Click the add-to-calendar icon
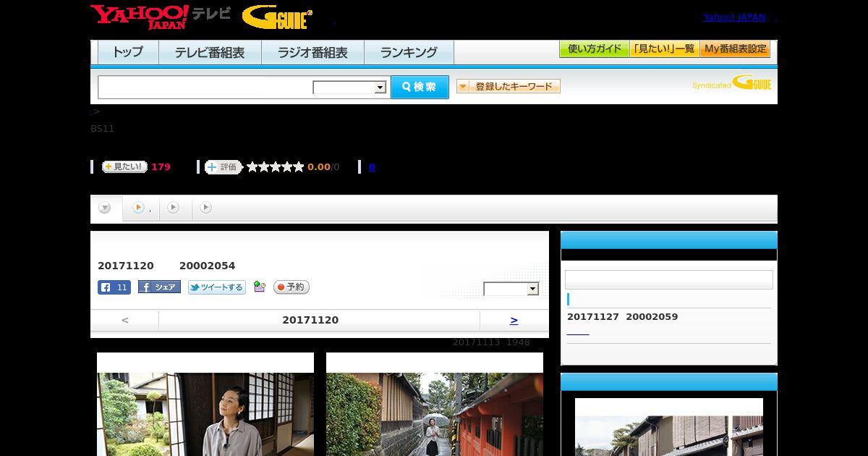This screenshot has width=868, height=456. (x=260, y=287)
